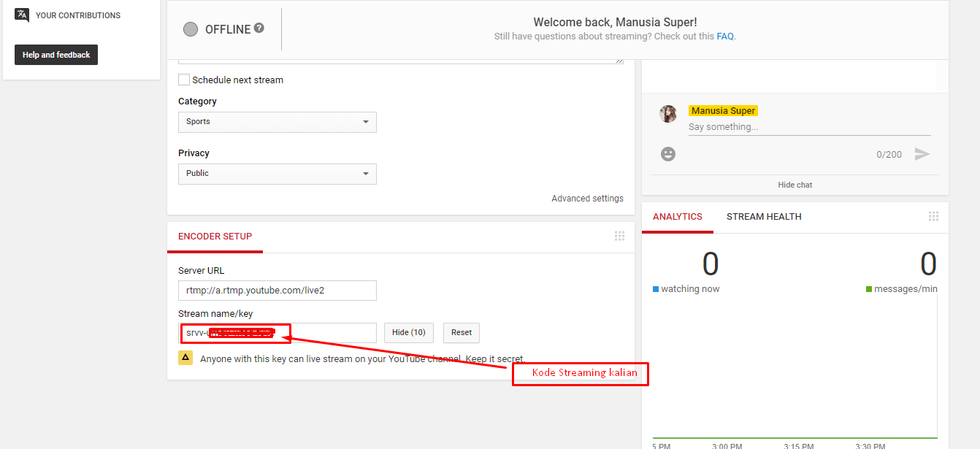
Task: Click the watching now label
Action: (690, 289)
